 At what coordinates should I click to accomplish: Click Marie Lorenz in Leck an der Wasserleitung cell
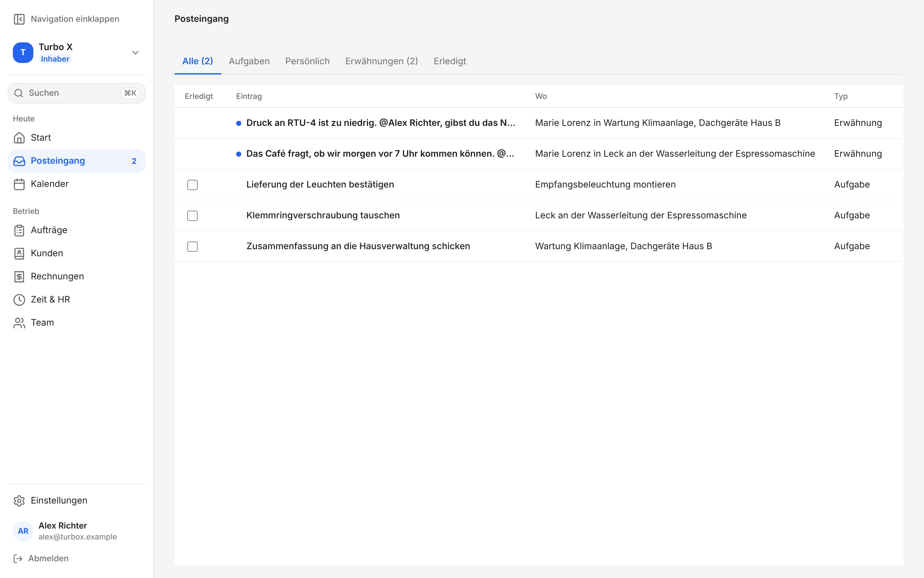coord(675,154)
